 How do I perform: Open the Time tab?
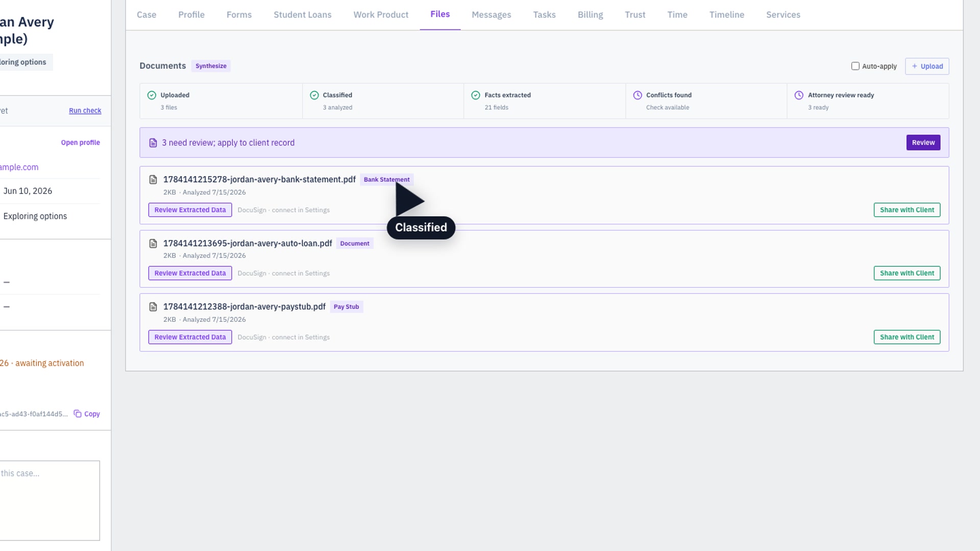point(677,15)
